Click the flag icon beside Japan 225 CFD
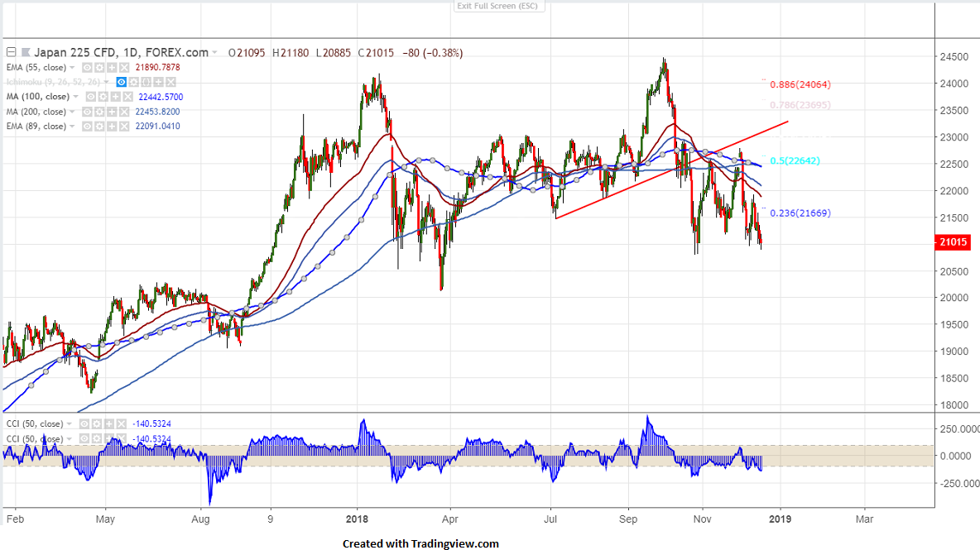The image size is (980, 550). point(26,52)
